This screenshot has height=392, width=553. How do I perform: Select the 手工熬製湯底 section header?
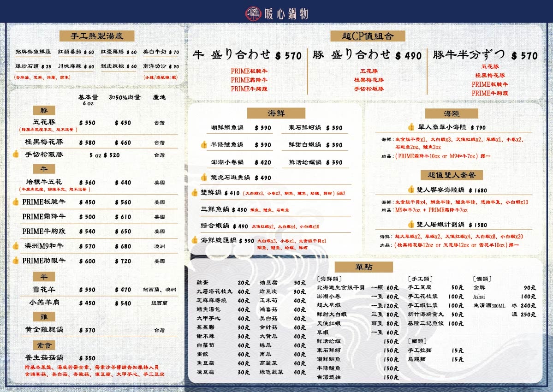(97, 36)
